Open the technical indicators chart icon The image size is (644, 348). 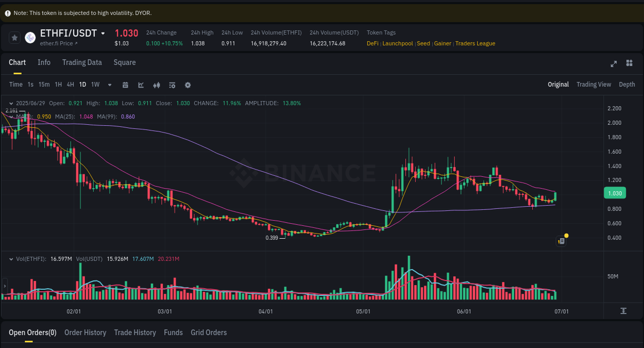[141, 85]
